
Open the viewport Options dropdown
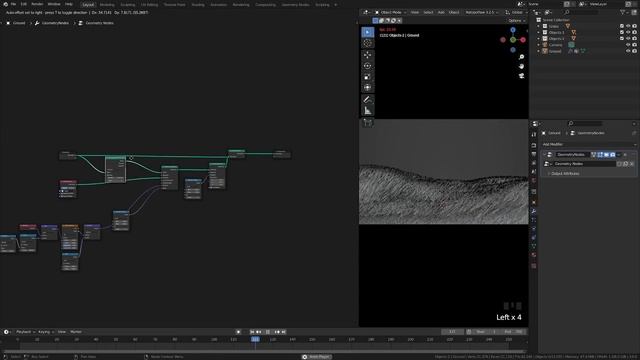517,20
